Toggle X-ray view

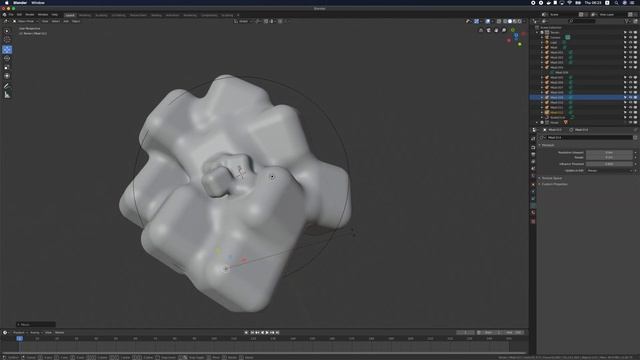(x=499, y=21)
